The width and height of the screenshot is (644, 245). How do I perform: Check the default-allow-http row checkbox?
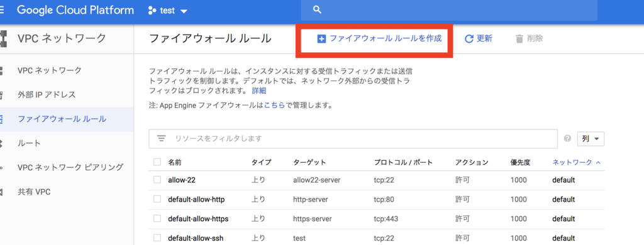click(x=157, y=199)
